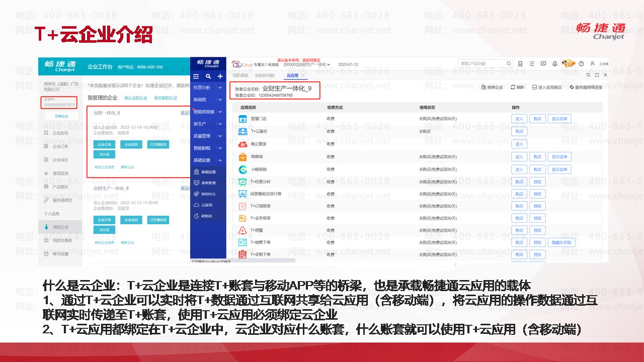Switch to the 我的桌面 tab
Screen dimensions: 644x362
[239, 75]
